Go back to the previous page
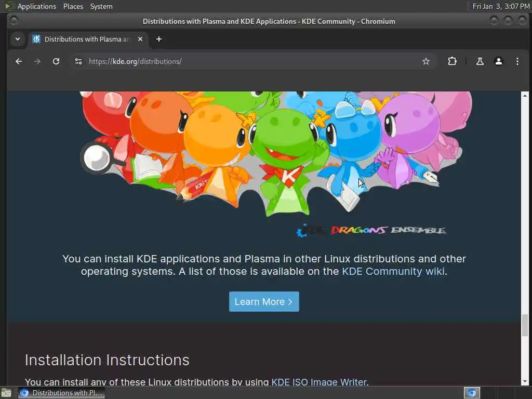This screenshot has width=532, height=399. [x=19, y=61]
